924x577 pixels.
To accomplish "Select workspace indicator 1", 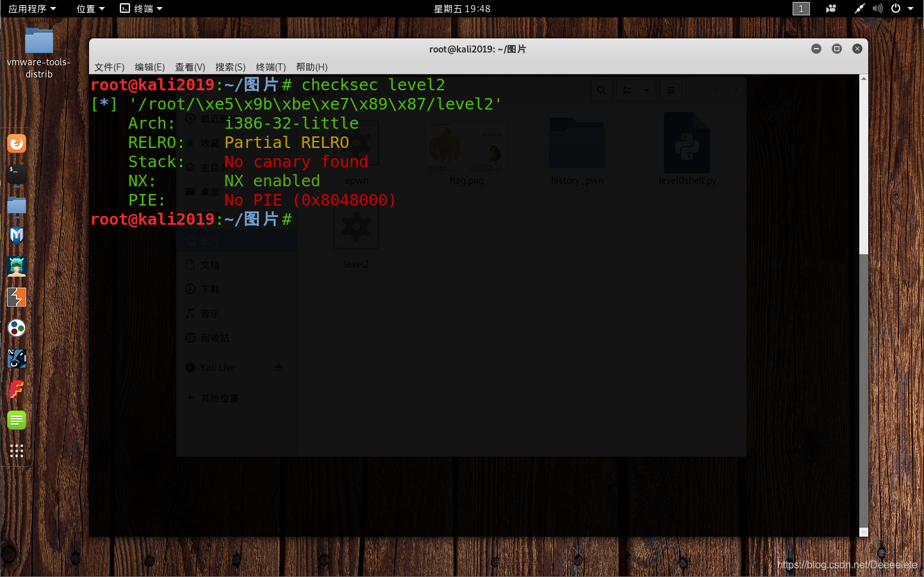I will click(x=801, y=8).
